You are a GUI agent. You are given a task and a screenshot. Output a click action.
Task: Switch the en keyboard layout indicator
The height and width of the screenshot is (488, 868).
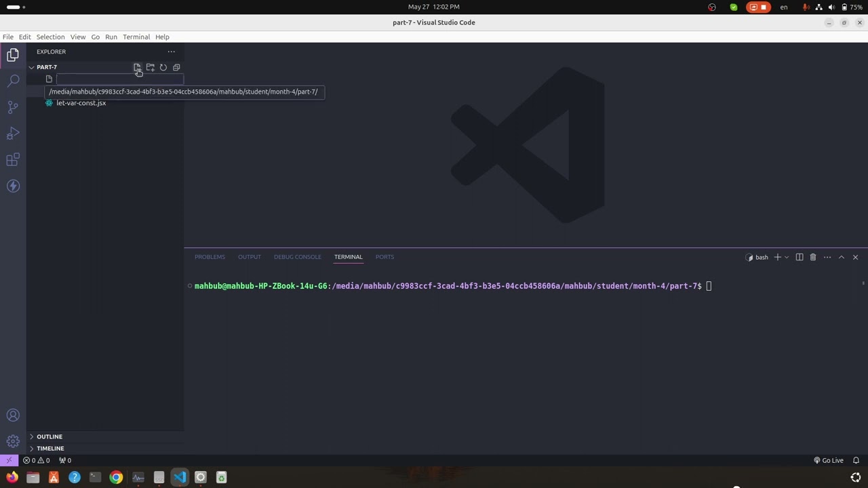coord(784,7)
